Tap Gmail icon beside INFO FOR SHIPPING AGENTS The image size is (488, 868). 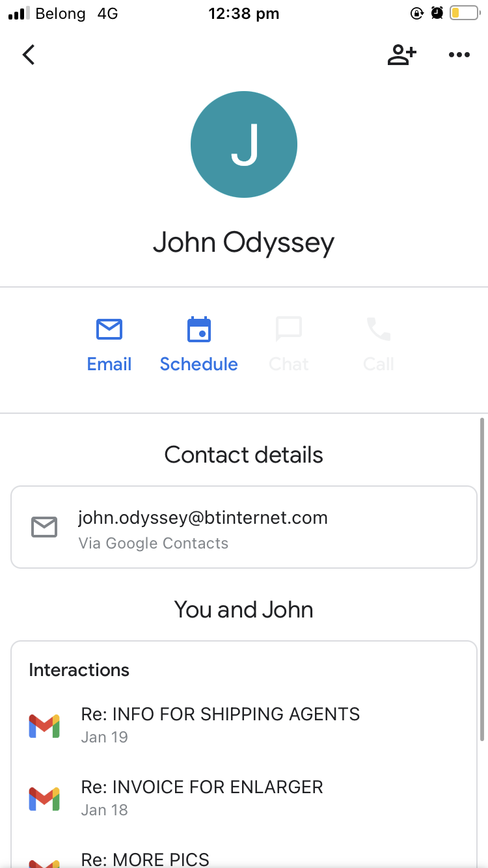pyautogui.click(x=44, y=726)
